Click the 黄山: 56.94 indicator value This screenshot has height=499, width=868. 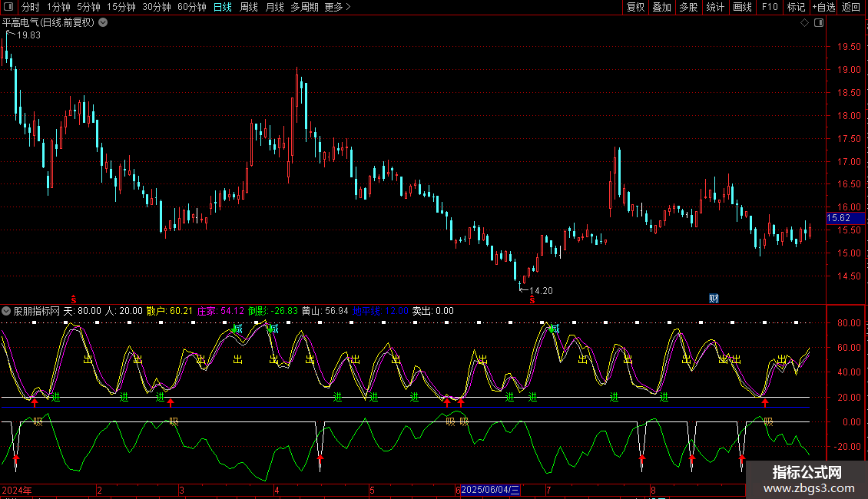[325, 311]
